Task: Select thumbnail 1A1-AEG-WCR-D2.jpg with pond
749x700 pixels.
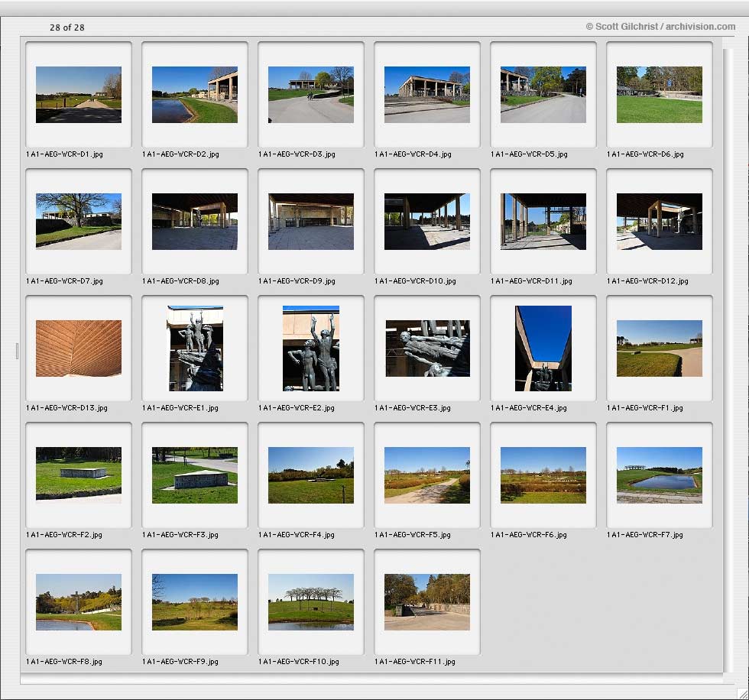Action: (x=194, y=95)
